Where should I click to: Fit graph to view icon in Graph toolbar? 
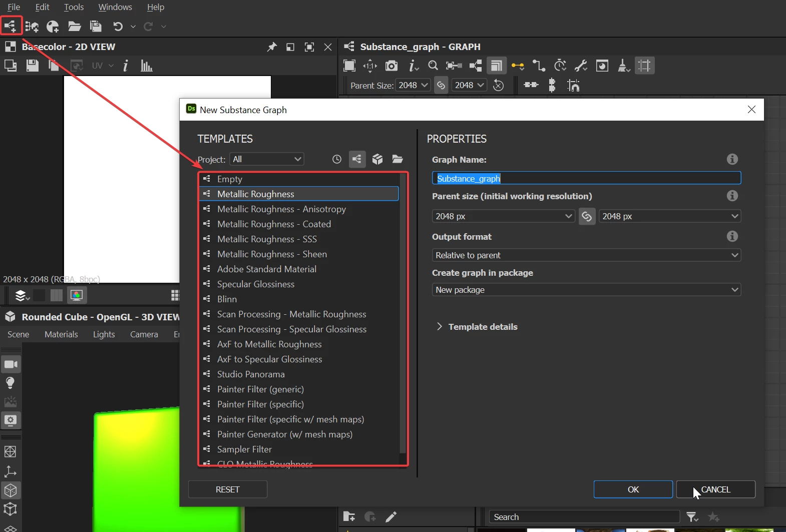(x=349, y=66)
